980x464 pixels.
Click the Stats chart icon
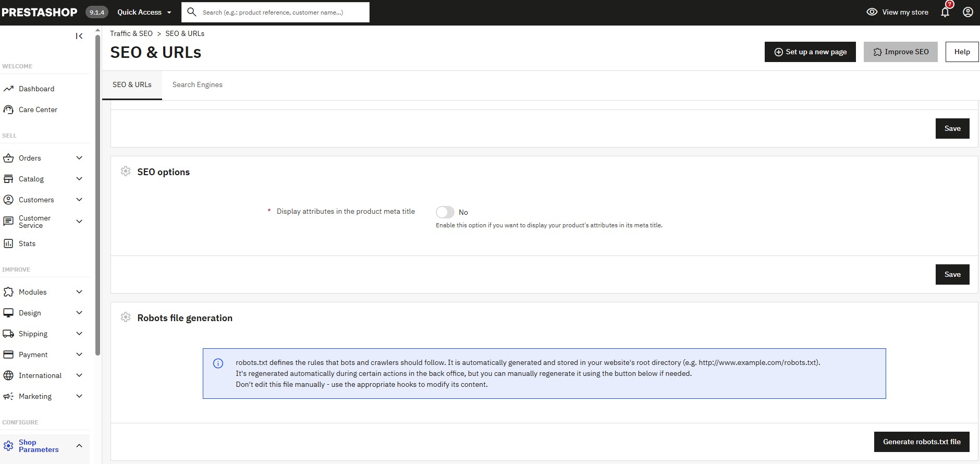(x=8, y=243)
